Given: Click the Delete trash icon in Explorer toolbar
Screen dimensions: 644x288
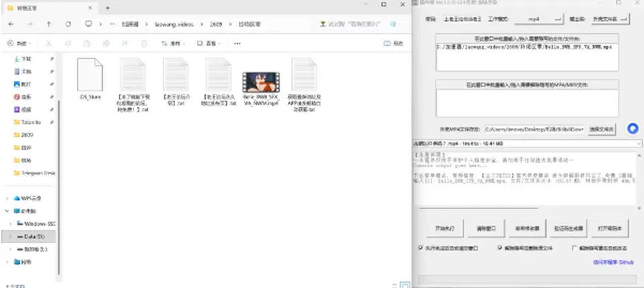Looking at the screenshot, I should click(144, 43).
